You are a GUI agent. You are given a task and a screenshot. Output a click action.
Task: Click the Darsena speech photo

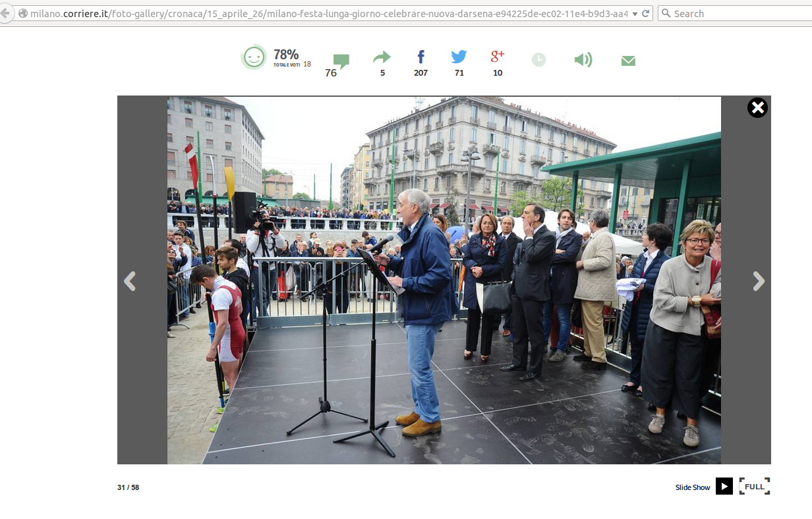[x=444, y=280]
